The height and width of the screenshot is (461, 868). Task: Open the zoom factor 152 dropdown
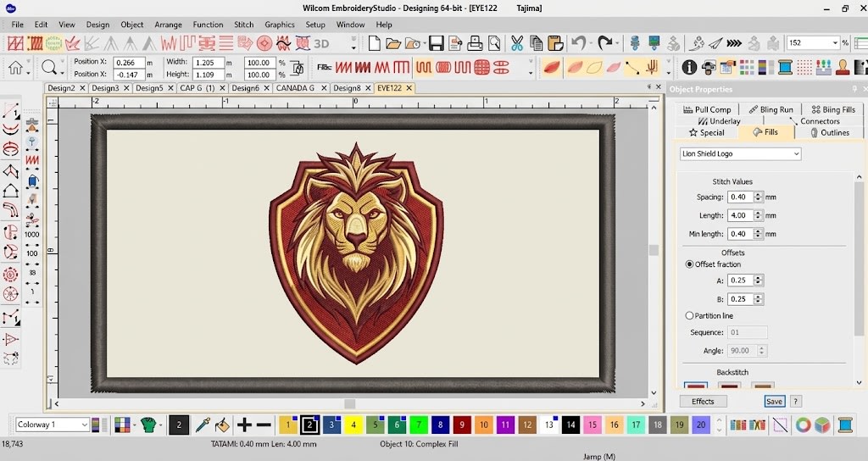(x=835, y=42)
